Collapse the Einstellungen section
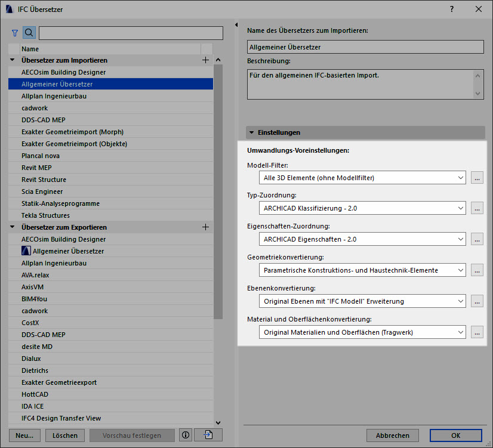The height and width of the screenshot is (448, 493). click(x=251, y=132)
